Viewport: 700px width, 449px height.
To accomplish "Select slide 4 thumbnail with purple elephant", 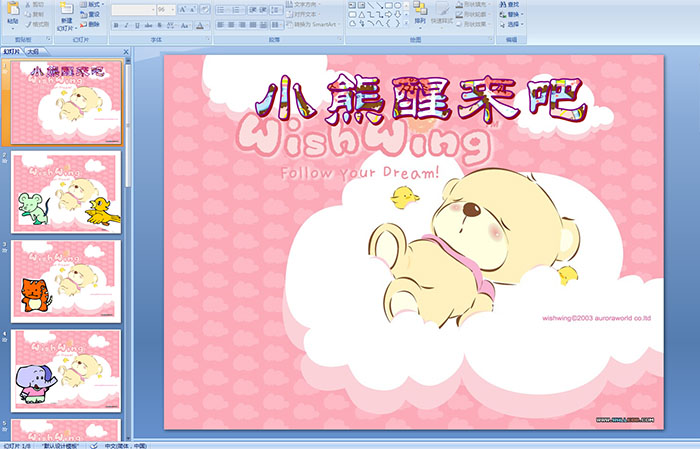I will coord(66,370).
